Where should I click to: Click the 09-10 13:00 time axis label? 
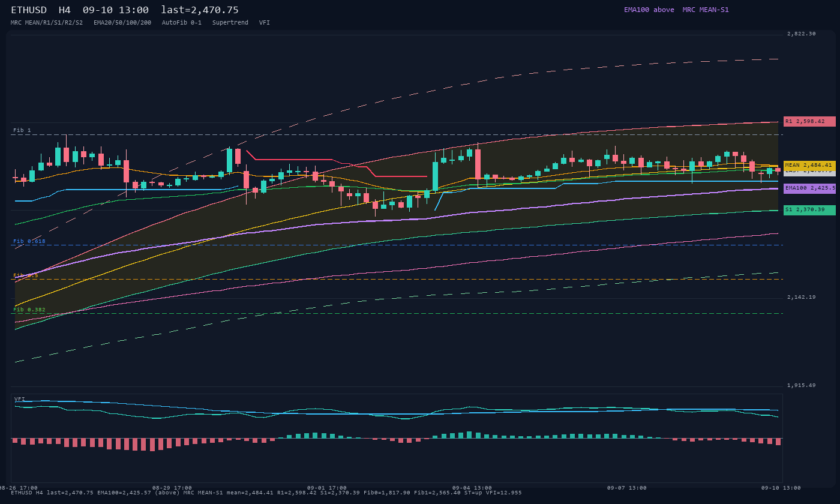click(781, 488)
